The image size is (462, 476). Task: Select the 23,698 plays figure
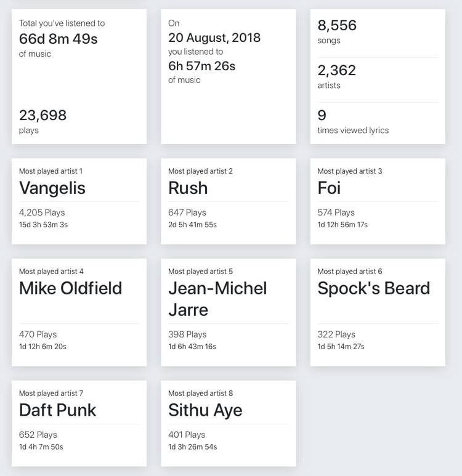(x=43, y=115)
